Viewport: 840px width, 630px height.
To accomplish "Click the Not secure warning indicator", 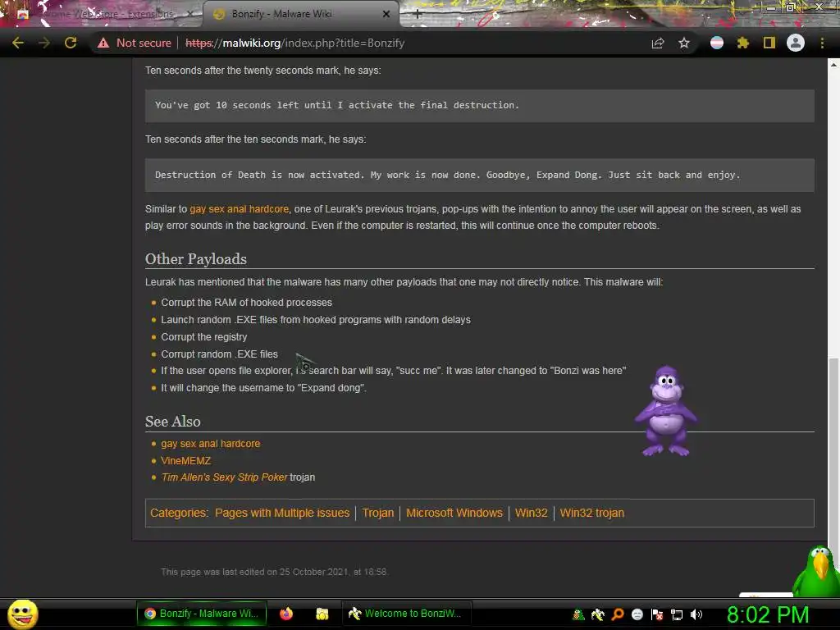I will click(135, 43).
